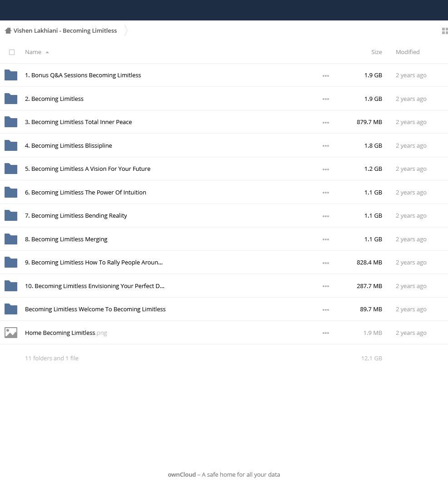Open 10. Becoming Limitless Envisioning Your Perfect D...
This screenshot has height=488, width=448.
95,286
